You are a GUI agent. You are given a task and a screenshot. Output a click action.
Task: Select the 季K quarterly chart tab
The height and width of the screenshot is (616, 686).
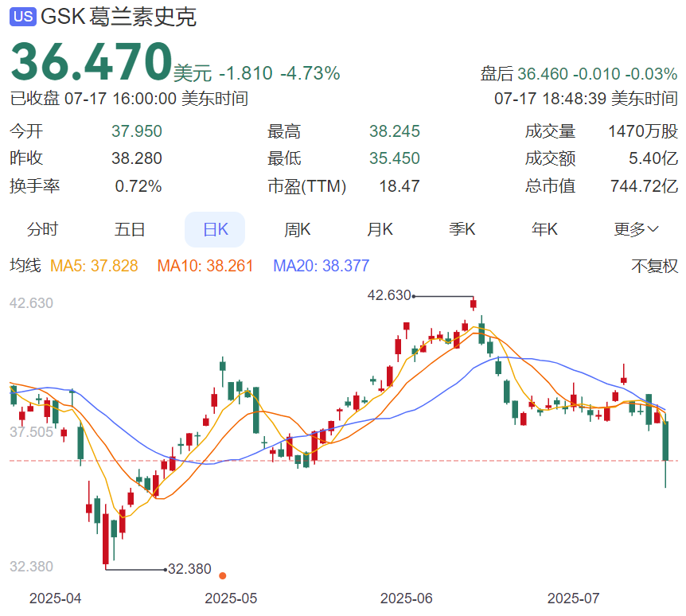pyautogui.click(x=462, y=229)
